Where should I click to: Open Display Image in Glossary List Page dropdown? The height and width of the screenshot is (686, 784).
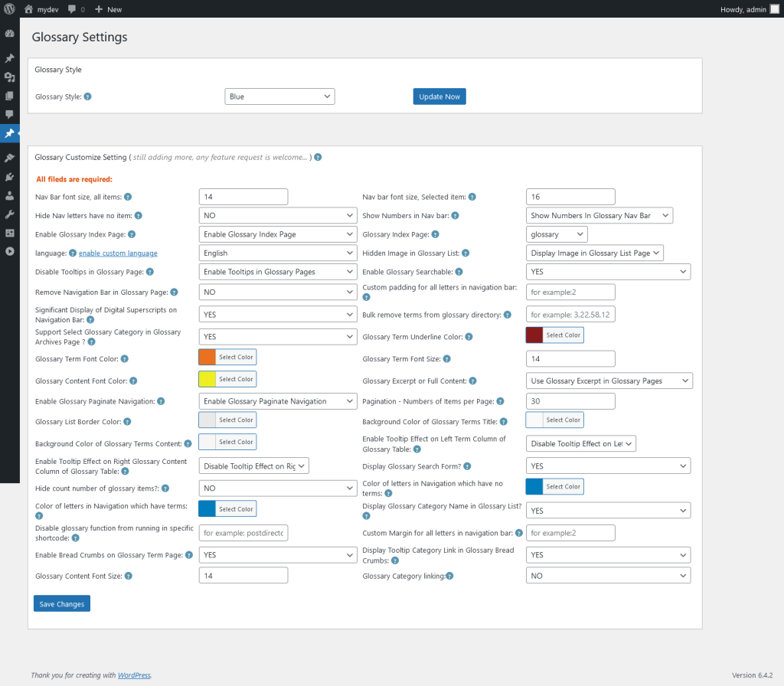(x=594, y=253)
